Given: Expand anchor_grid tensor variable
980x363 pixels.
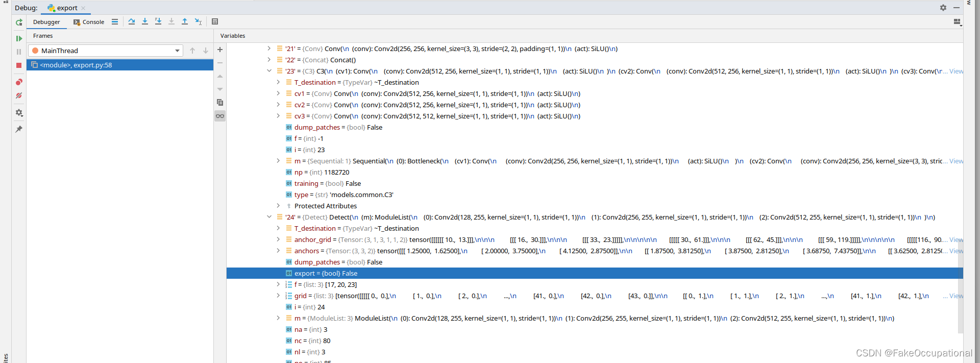Looking at the screenshot, I should click(x=278, y=239).
